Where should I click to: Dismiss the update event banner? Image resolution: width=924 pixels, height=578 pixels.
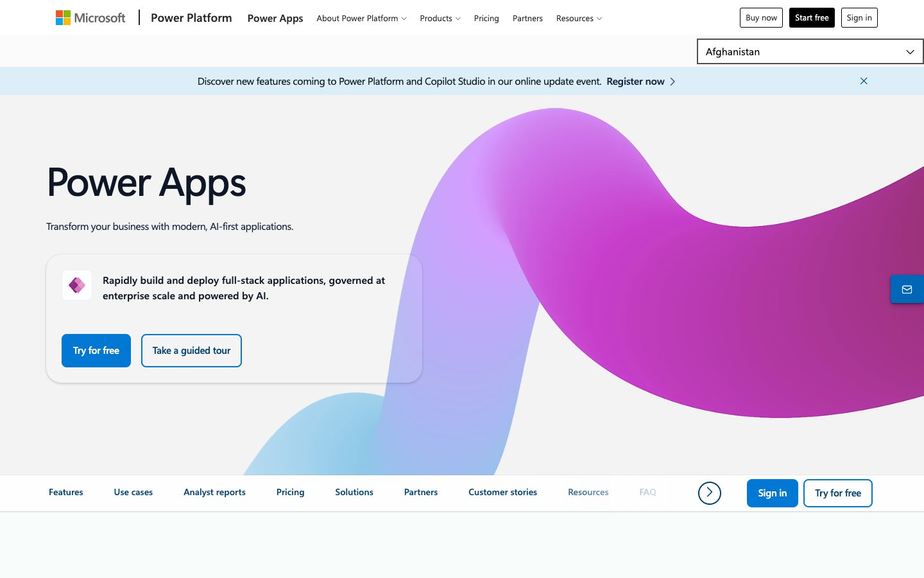tap(864, 81)
